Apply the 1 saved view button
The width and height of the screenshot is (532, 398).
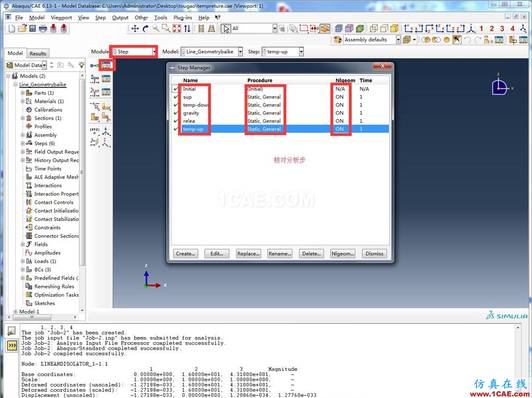point(481,29)
